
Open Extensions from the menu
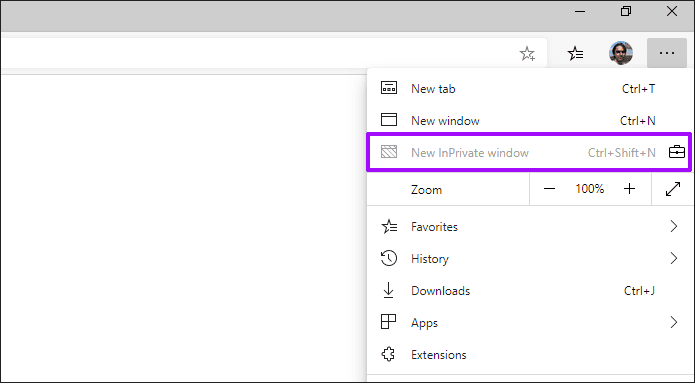(x=530, y=354)
